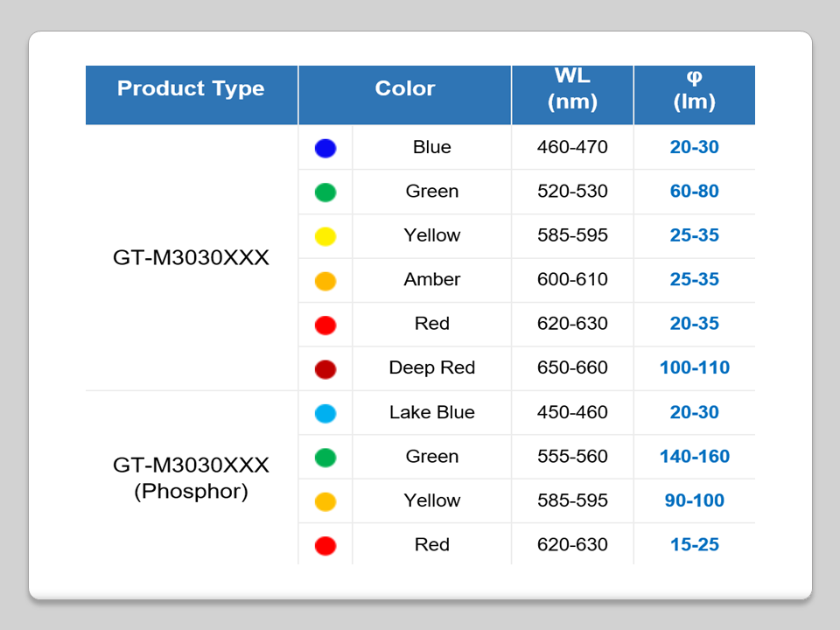Viewport: 840px width, 630px height.
Task: Select the yellow dot in 90-100 lumen row
Action: [325, 501]
